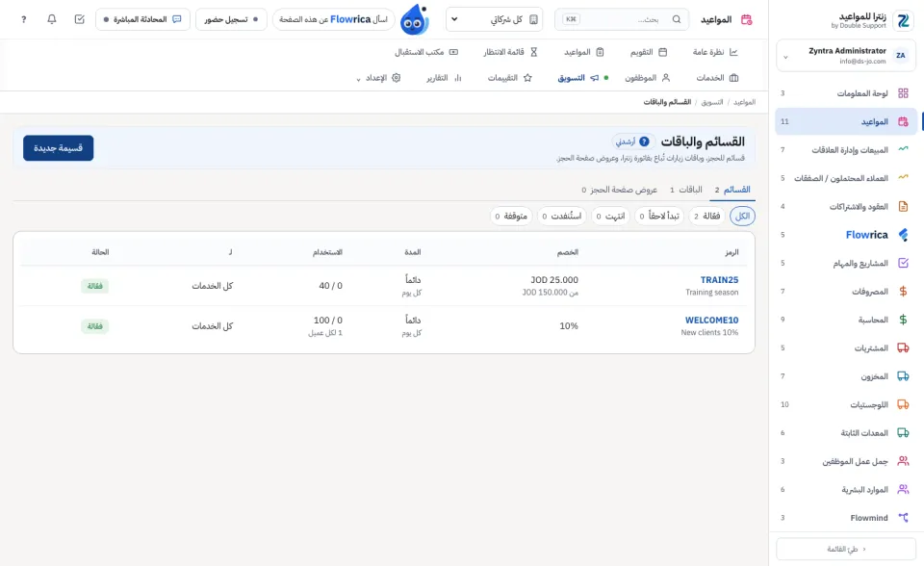924x566 pixels.
Task: Go to نظرة عامة overview
Action: [715, 52]
